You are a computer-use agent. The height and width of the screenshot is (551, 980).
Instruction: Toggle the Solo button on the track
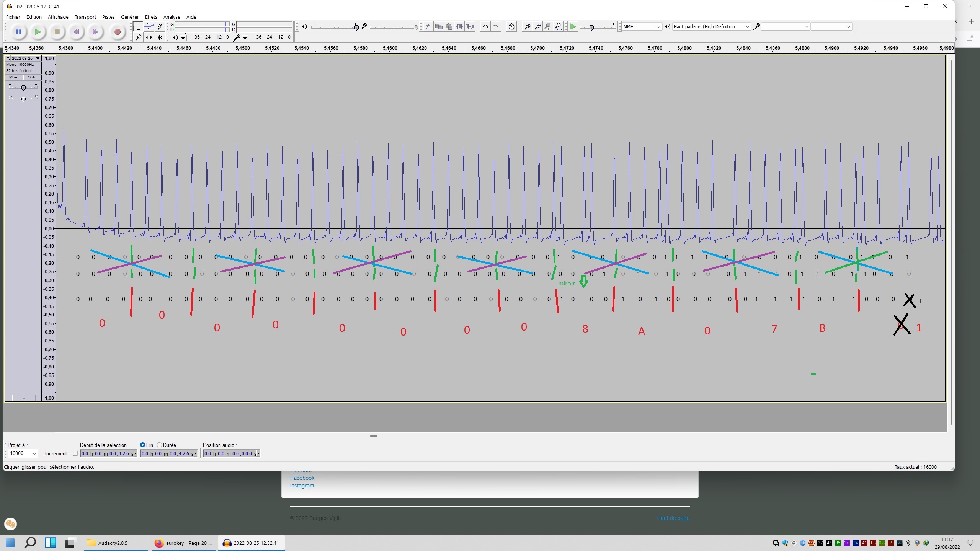click(32, 77)
